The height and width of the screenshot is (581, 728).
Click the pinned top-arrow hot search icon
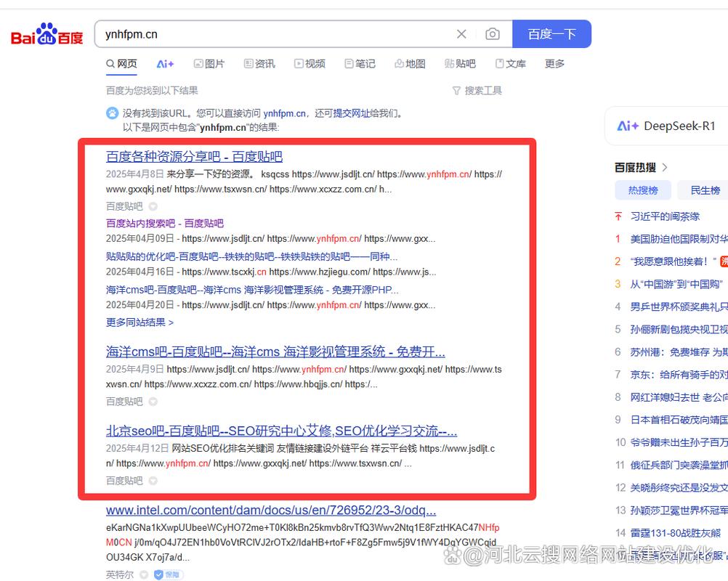618,216
